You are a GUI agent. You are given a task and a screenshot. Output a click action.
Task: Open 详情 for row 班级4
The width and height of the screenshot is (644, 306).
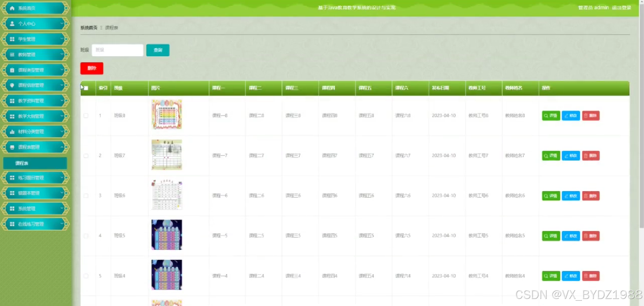(x=551, y=276)
